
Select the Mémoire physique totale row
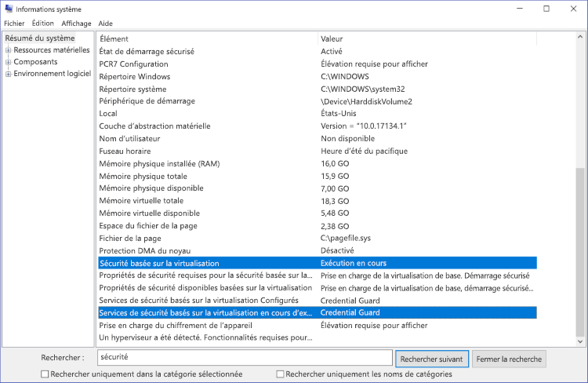tap(318, 176)
